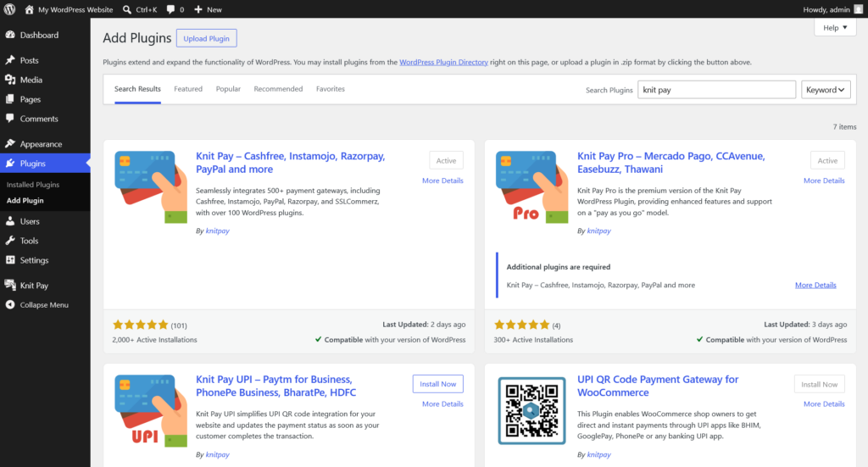Open More Details for UPI QR Code plugin

point(824,404)
